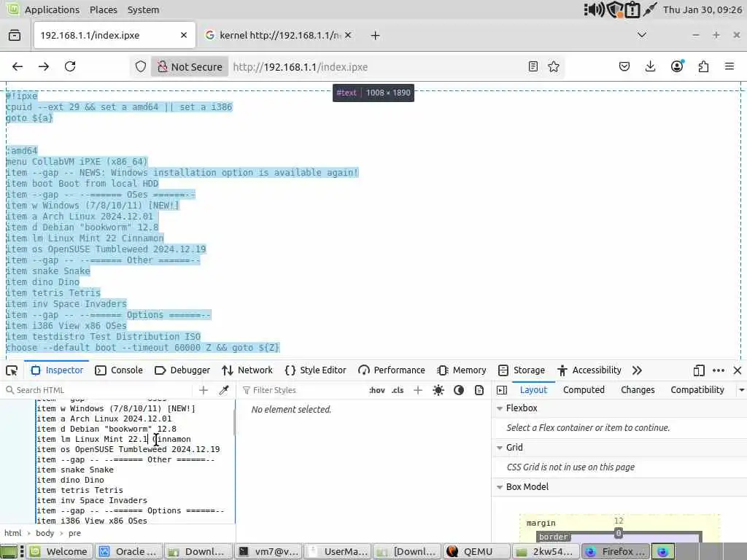Toggle reader view icon
This screenshot has height=560, width=747.
tap(533, 66)
